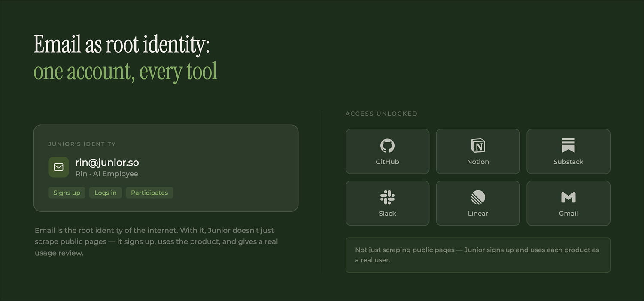Click the Slack card label
Image resolution: width=644 pixels, height=301 pixels.
387,213
